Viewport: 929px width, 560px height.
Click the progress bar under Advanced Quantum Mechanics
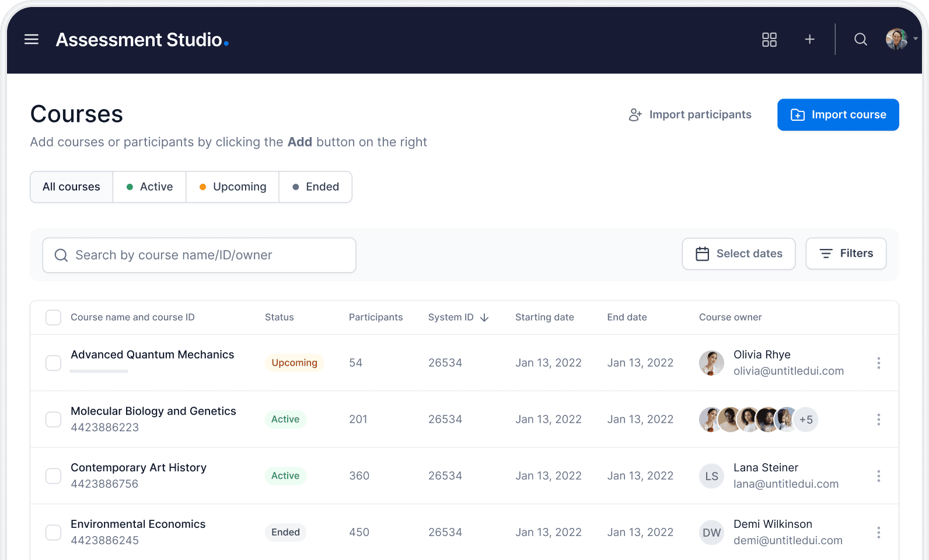(99, 371)
